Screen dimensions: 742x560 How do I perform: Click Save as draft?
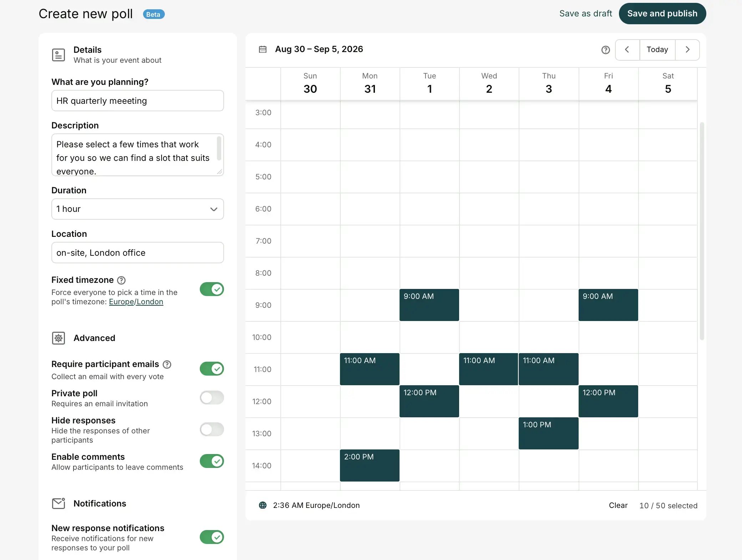click(586, 14)
